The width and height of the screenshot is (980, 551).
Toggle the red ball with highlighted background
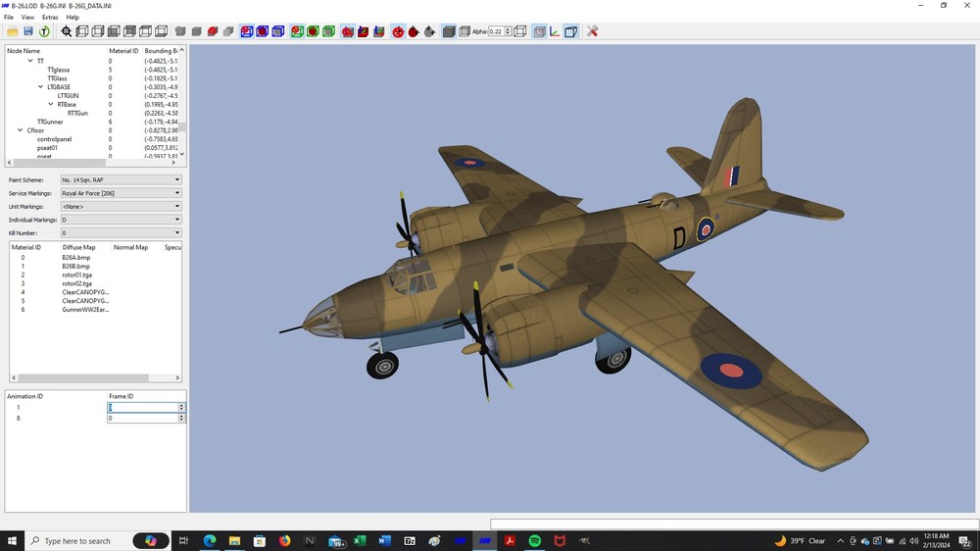pyautogui.click(x=398, y=31)
